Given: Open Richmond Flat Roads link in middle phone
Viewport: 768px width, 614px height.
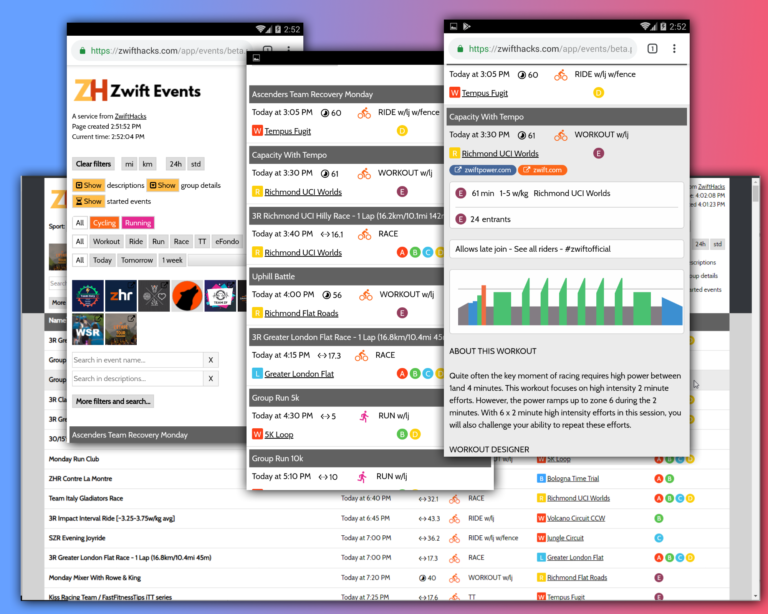Looking at the screenshot, I should tap(301, 313).
